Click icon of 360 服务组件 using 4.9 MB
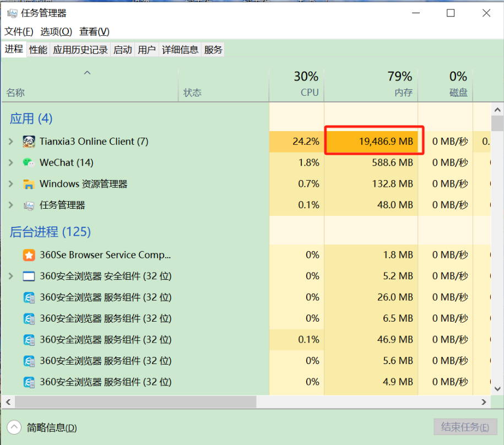The height and width of the screenshot is (445, 504). 29,382
